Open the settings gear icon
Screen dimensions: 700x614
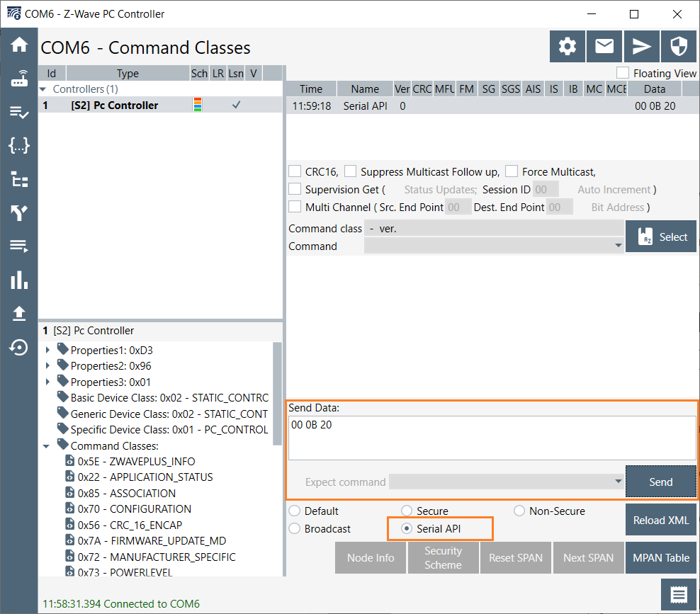click(x=568, y=47)
